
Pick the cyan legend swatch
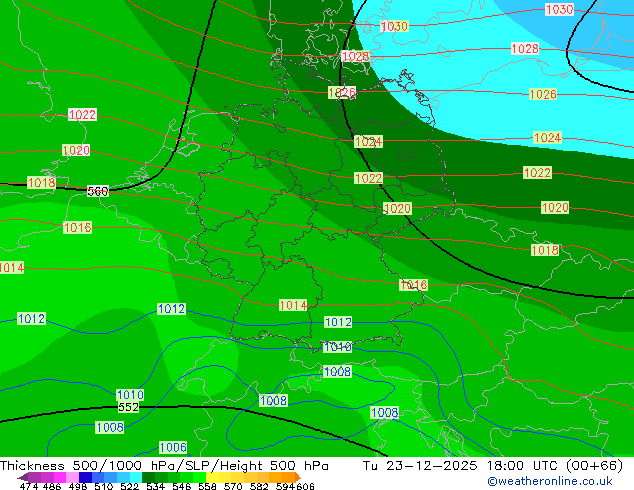pos(136,477)
